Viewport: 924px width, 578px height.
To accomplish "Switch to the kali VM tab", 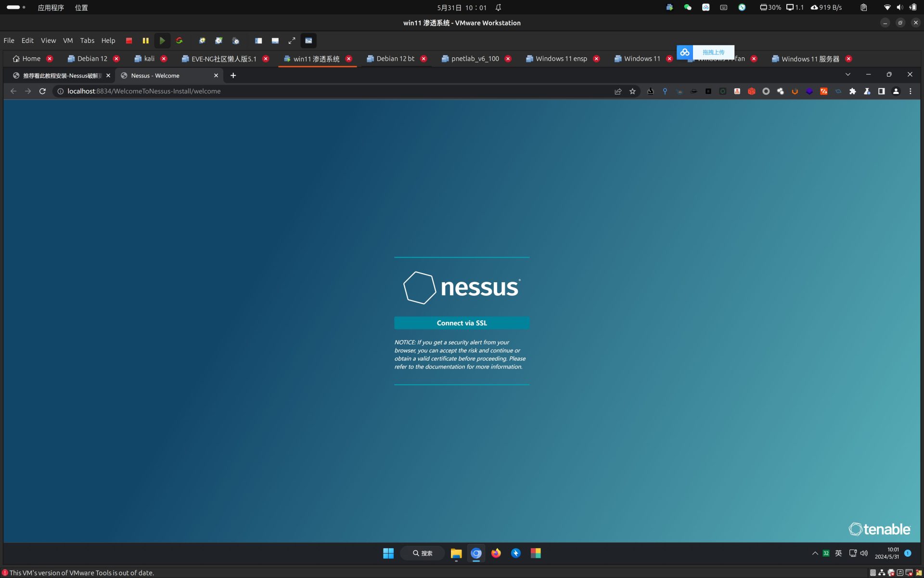I will (x=144, y=59).
